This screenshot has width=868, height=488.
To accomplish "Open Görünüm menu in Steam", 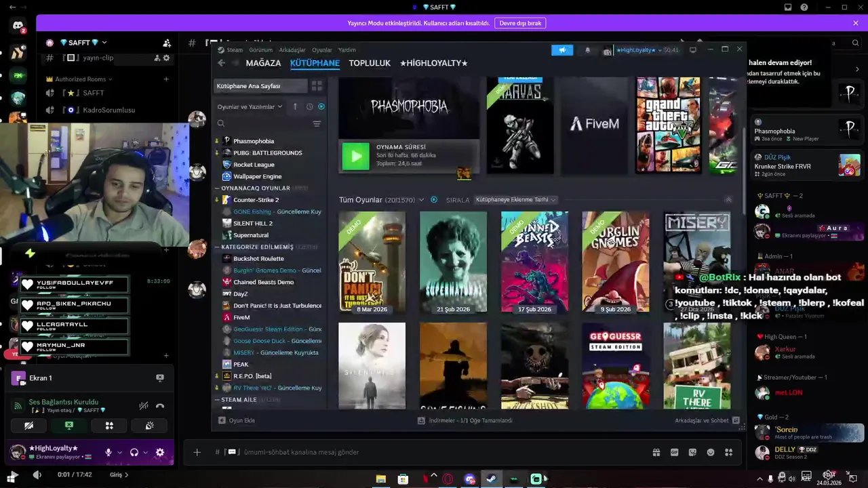I will click(x=260, y=50).
